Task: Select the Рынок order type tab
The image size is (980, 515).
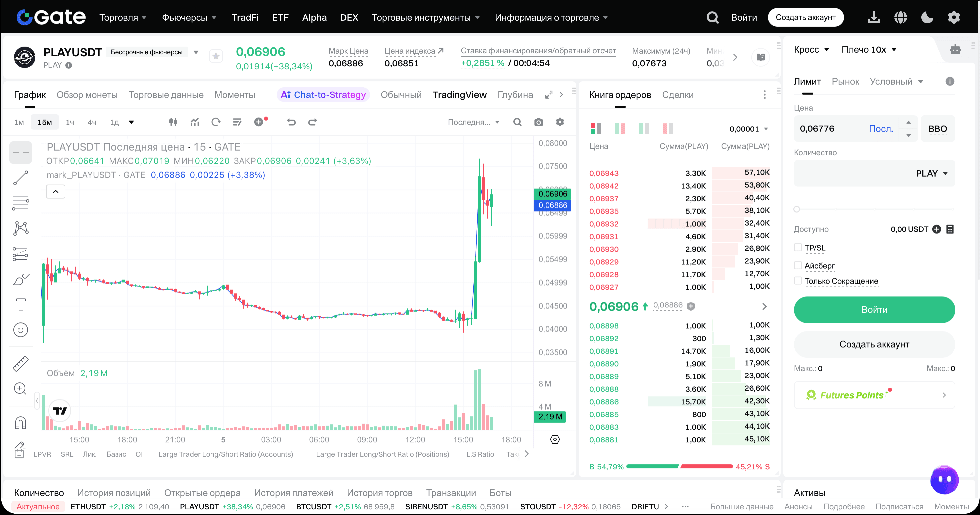Action: coord(845,81)
